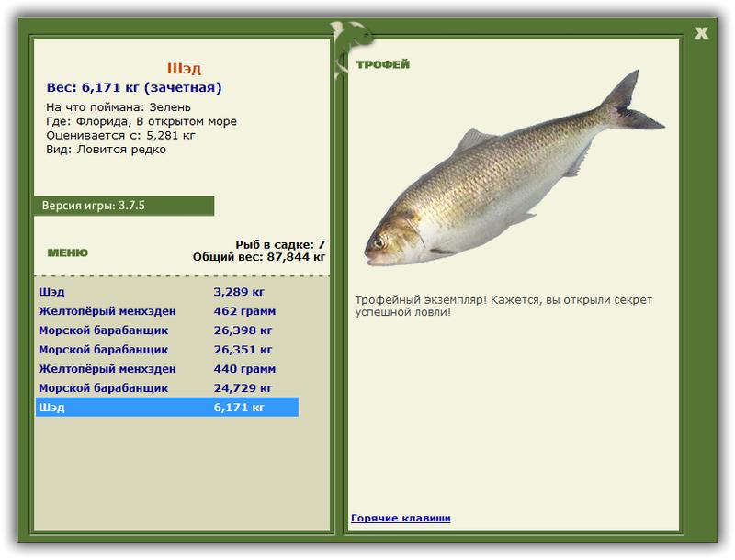The width and height of the screenshot is (735, 560).
Task: Select the Морской барабанщик 24,729 кг row
Action: click(167, 387)
